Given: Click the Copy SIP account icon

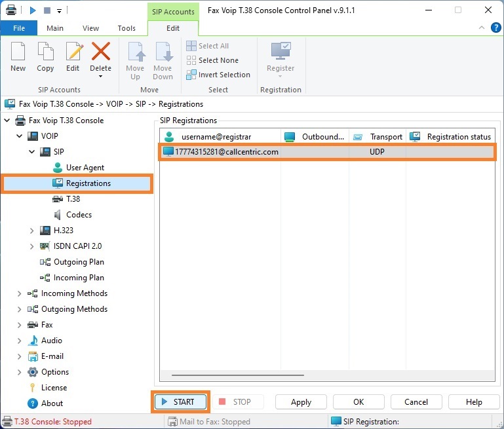Looking at the screenshot, I should (x=45, y=51).
